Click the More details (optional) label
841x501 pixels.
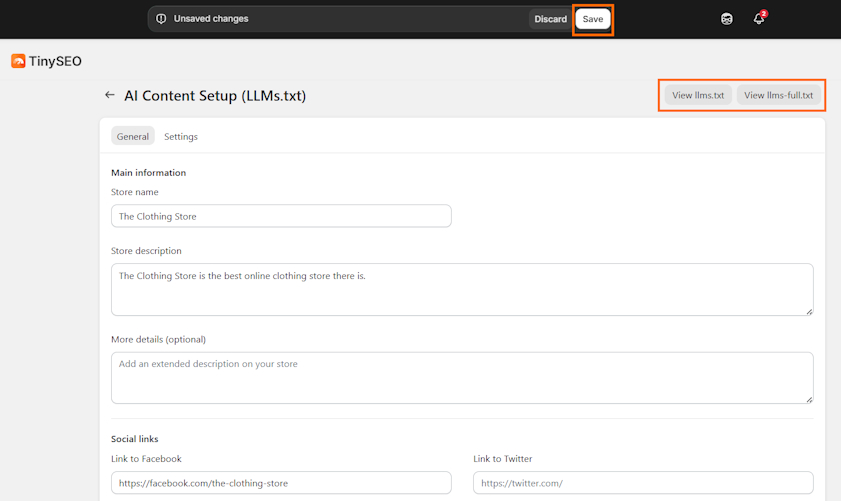[x=158, y=340]
